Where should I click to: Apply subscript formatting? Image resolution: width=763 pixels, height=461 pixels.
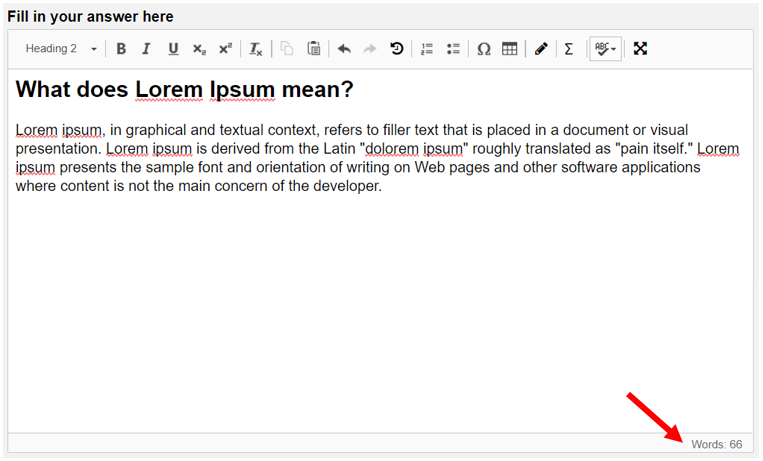click(x=199, y=49)
